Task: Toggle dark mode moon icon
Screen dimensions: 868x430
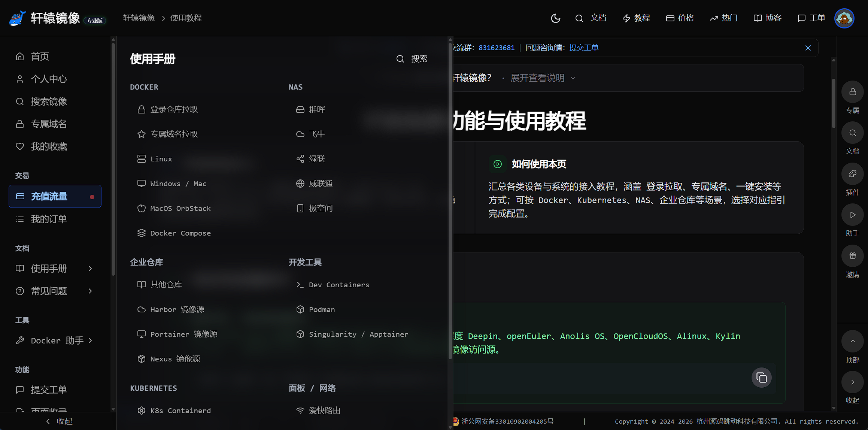Action: (x=555, y=18)
